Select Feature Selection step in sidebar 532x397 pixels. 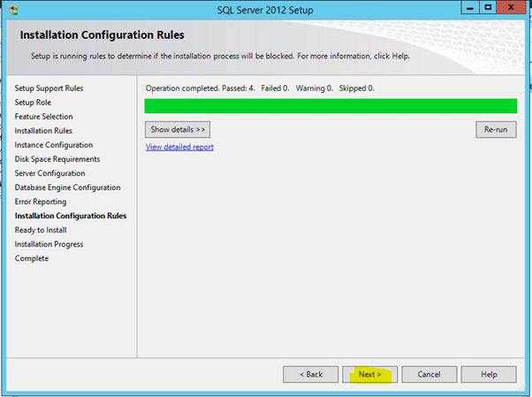44,117
